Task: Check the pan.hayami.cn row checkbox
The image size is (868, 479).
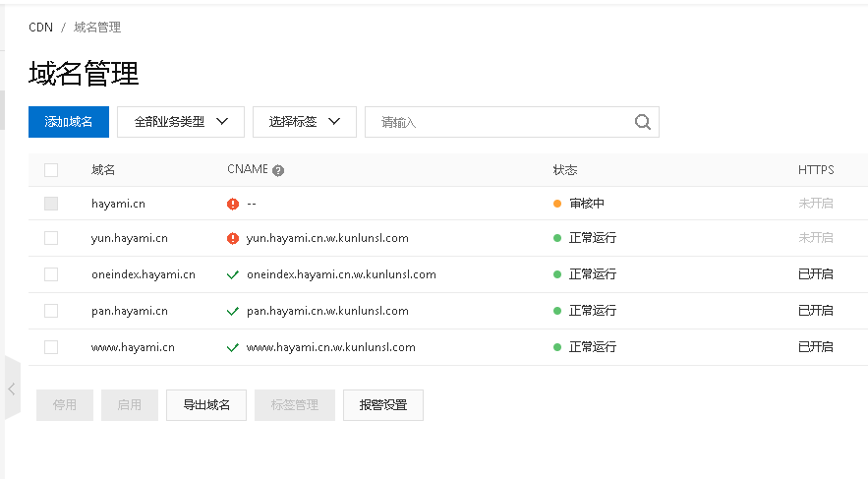Action: coord(51,311)
